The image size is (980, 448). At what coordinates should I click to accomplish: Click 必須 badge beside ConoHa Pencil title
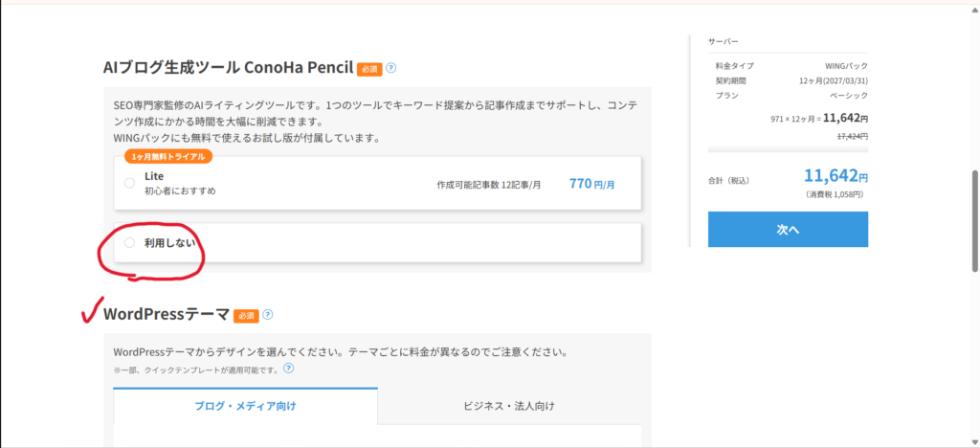pos(369,69)
